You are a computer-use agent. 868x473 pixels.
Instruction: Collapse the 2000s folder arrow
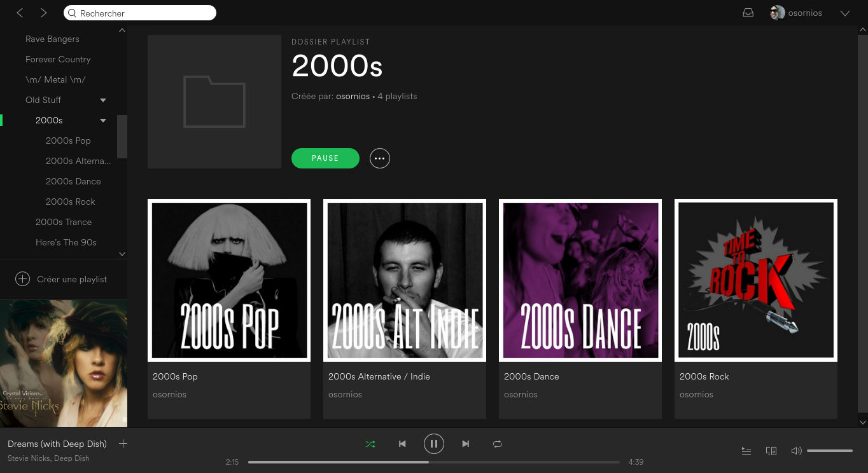tap(103, 120)
